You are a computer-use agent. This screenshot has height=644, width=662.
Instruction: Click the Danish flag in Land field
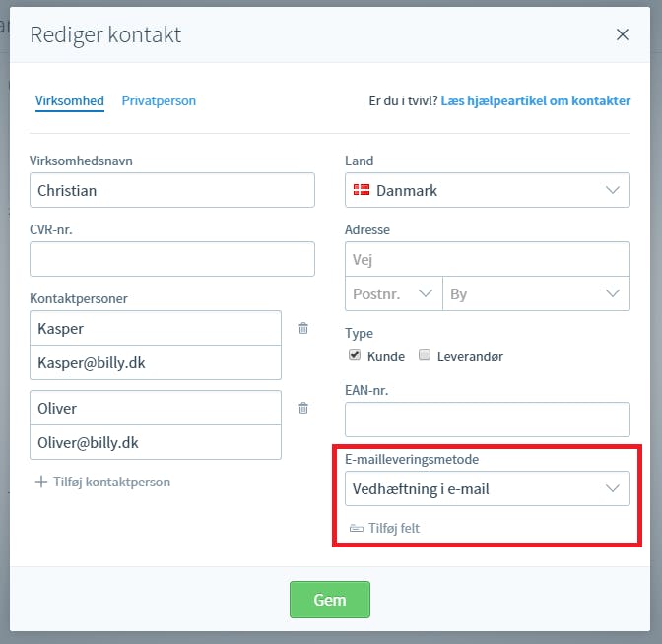pos(362,190)
